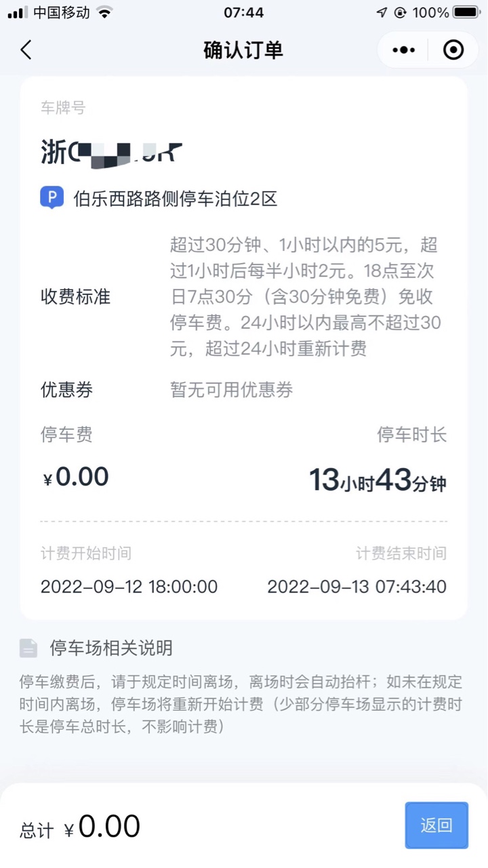The image size is (488, 868).
Task: Tap the blue parking P icon
Action: [x=52, y=198]
